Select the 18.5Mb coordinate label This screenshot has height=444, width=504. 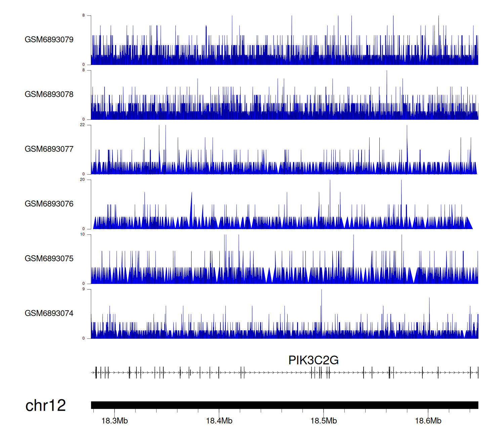tap(324, 421)
